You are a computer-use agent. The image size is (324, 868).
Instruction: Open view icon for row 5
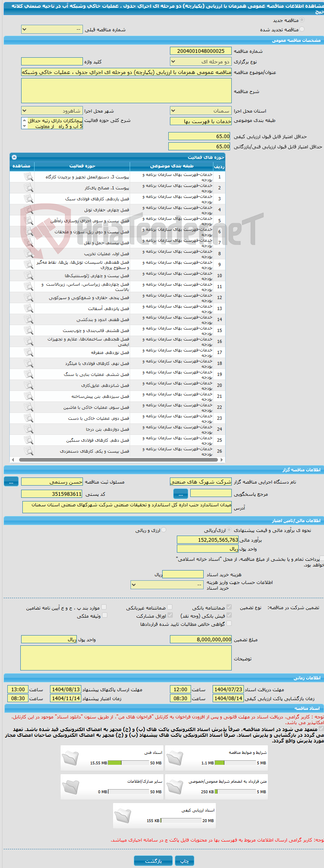point(28,221)
